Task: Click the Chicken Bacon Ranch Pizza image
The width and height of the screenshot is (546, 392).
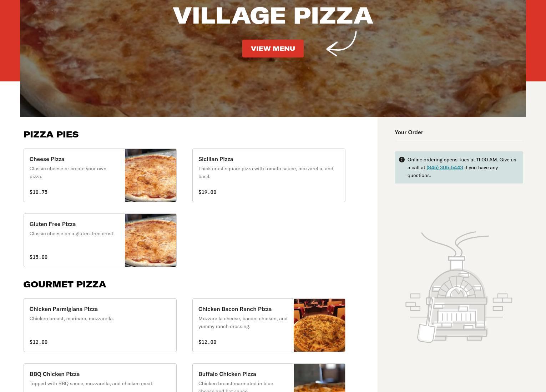Action: click(x=319, y=325)
